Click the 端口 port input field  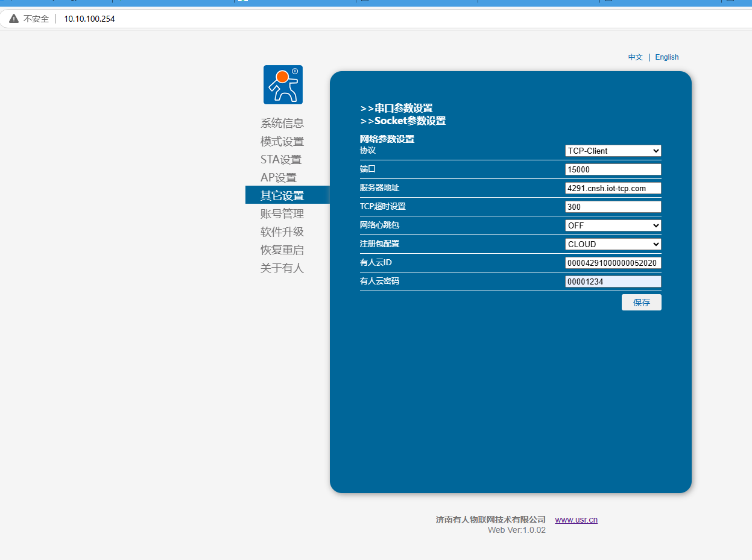click(613, 169)
